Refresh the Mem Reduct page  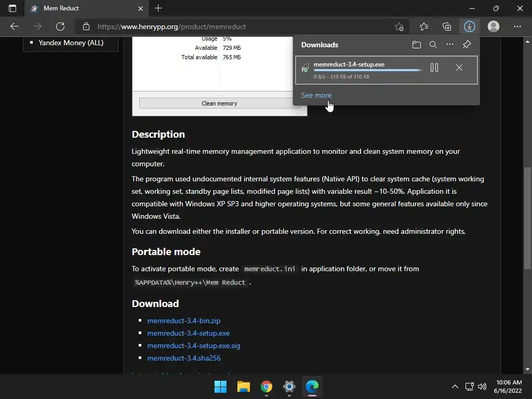tap(60, 26)
